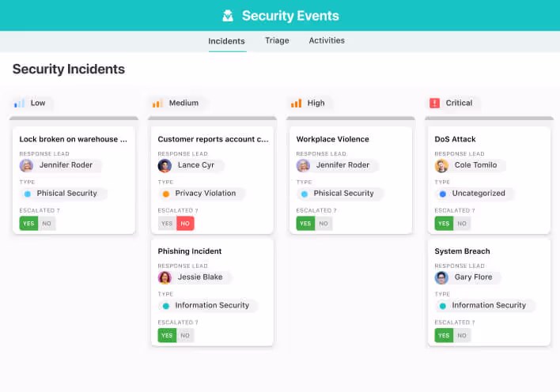Viewport: 560px width, 392px height.
Task: Click Cole Tomilo's avatar
Action: tap(441, 166)
